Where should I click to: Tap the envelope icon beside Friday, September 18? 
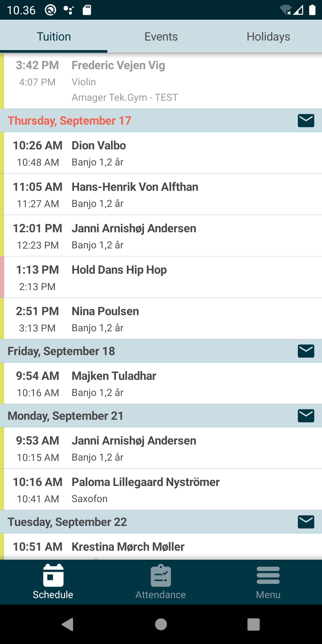point(306,351)
